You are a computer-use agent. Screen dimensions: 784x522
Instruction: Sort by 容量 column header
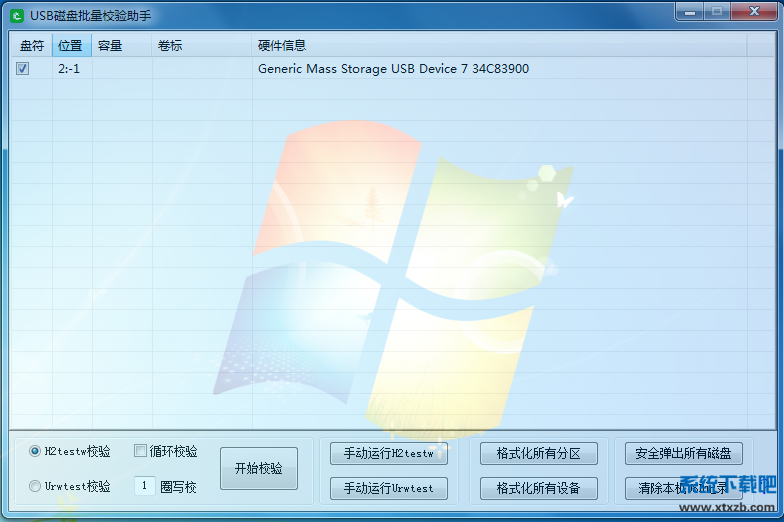[122, 46]
